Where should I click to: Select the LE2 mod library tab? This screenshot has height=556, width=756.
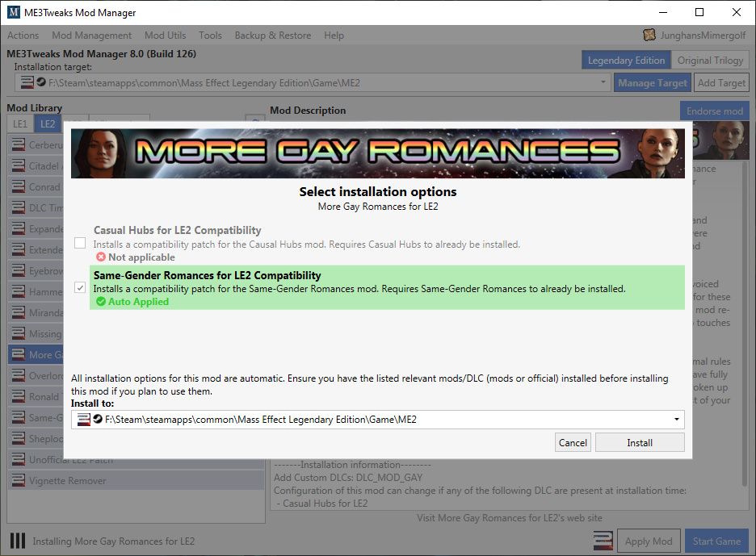47,123
